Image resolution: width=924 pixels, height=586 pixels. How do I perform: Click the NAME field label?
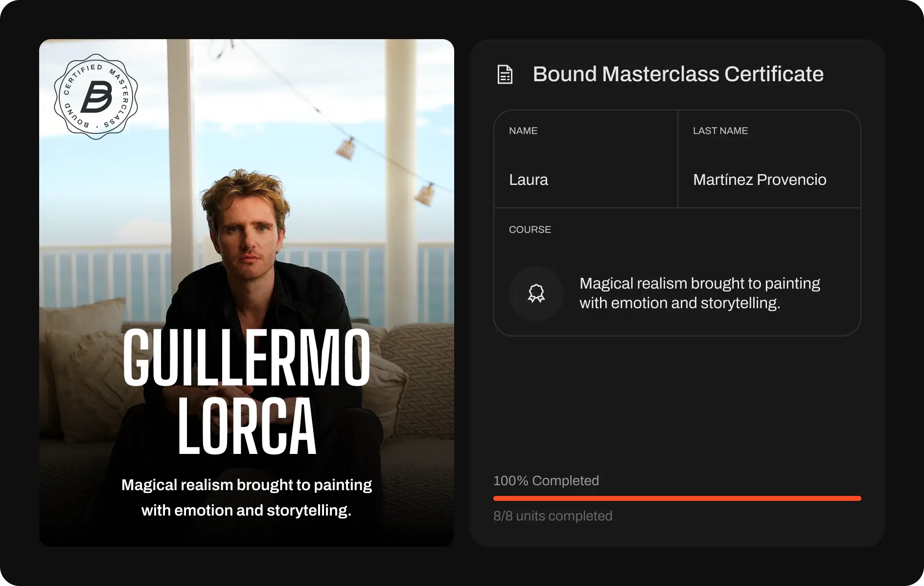point(523,131)
